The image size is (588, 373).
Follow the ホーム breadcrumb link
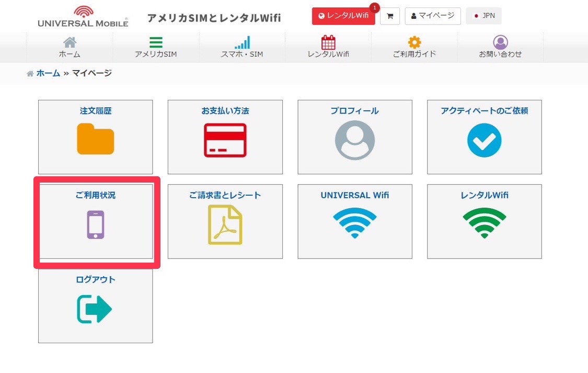coord(49,73)
